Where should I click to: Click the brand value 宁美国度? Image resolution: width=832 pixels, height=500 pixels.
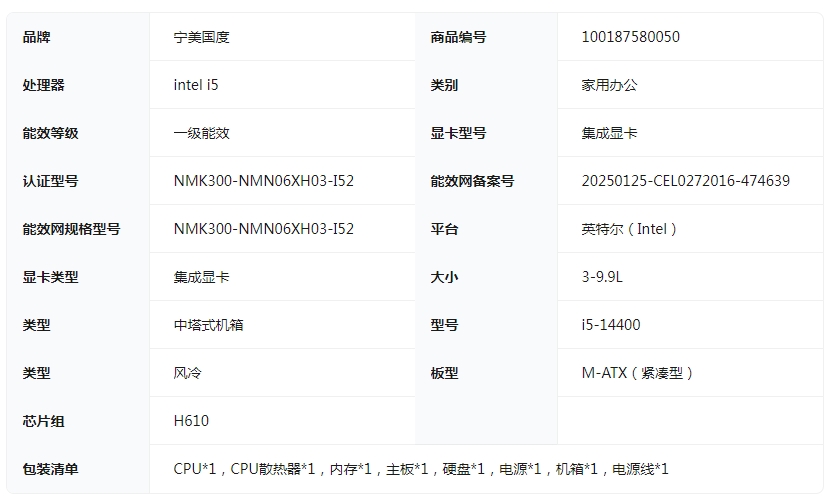(201, 37)
